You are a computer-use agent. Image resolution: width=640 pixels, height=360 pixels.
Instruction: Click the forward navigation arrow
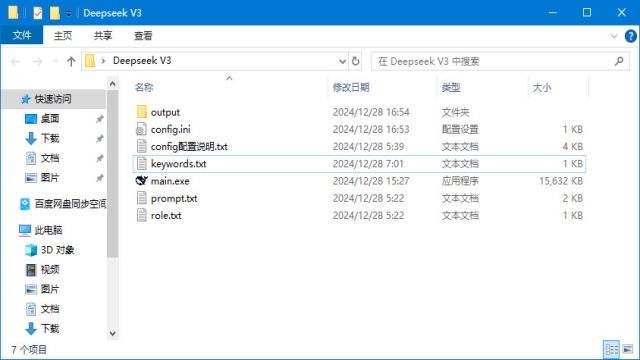(x=38, y=61)
